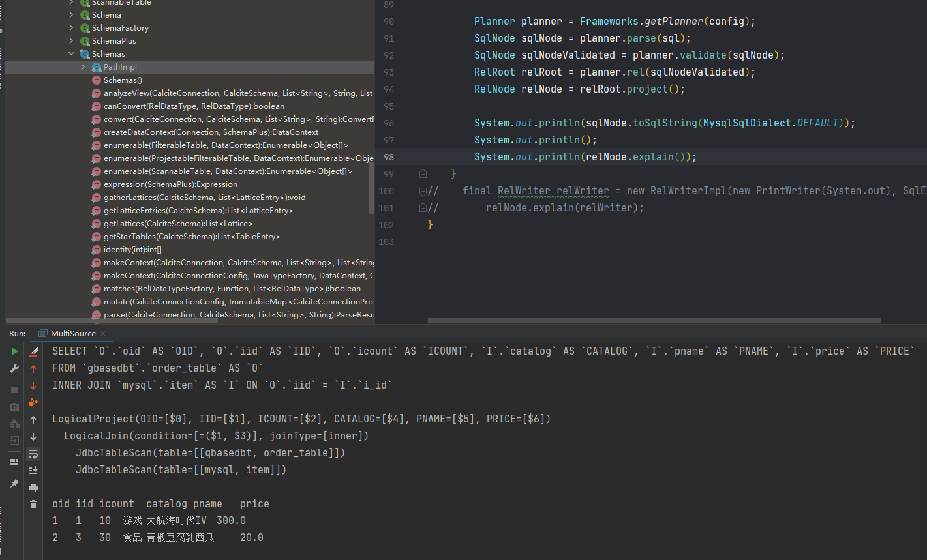
Task: Click MysqlSqlDialect in the line 96 code
Action: 747,123
